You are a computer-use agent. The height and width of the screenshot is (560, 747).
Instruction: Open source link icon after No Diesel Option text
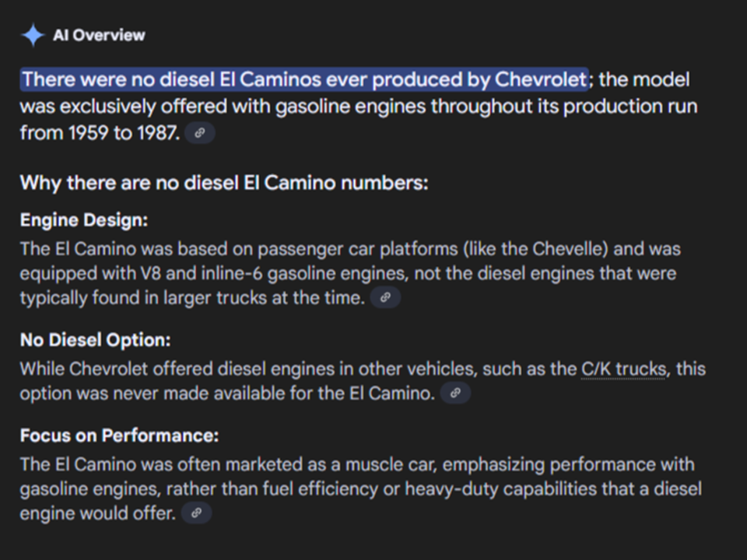tap(455, 393)
